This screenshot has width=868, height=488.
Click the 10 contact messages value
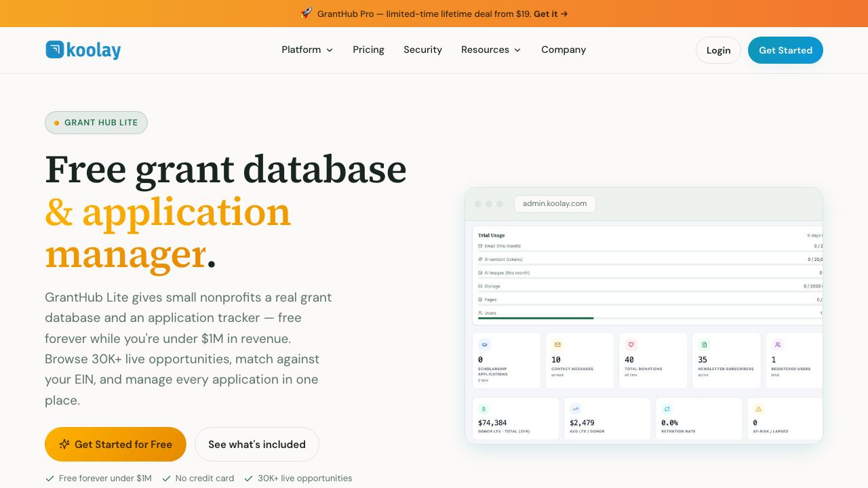556,360
